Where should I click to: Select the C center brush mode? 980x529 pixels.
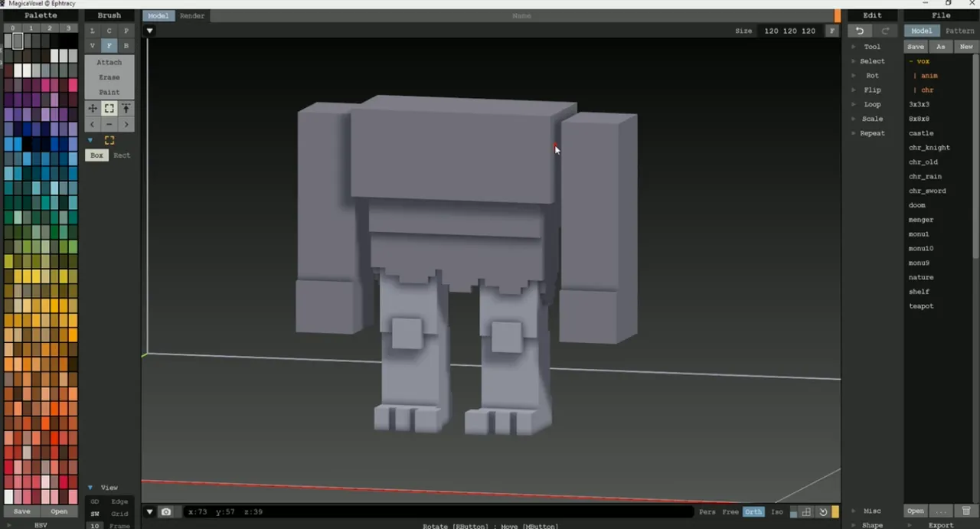[109, 31]
